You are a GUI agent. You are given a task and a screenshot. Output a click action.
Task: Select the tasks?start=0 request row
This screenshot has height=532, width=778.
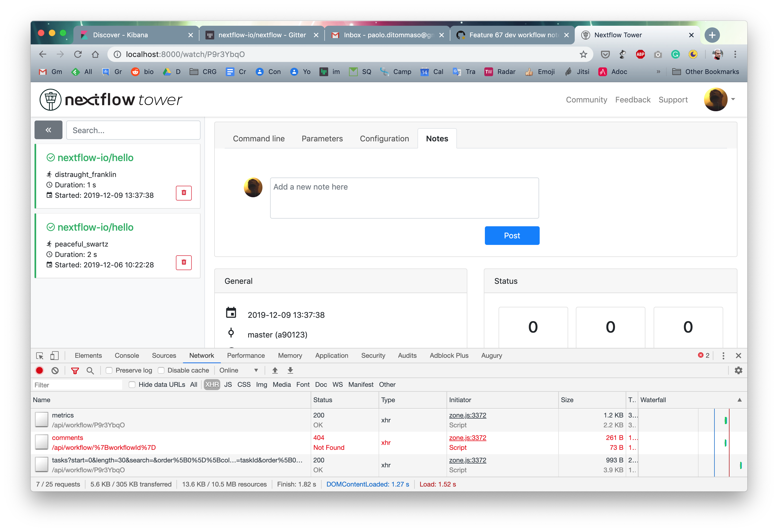pyautogui.click(x=388, y=465)
